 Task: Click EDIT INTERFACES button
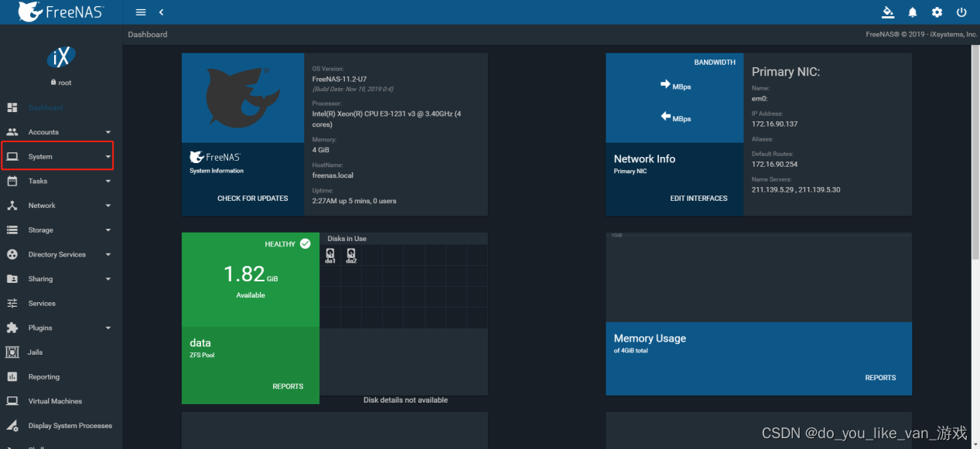pyautogui.click(x=698, y=199)
